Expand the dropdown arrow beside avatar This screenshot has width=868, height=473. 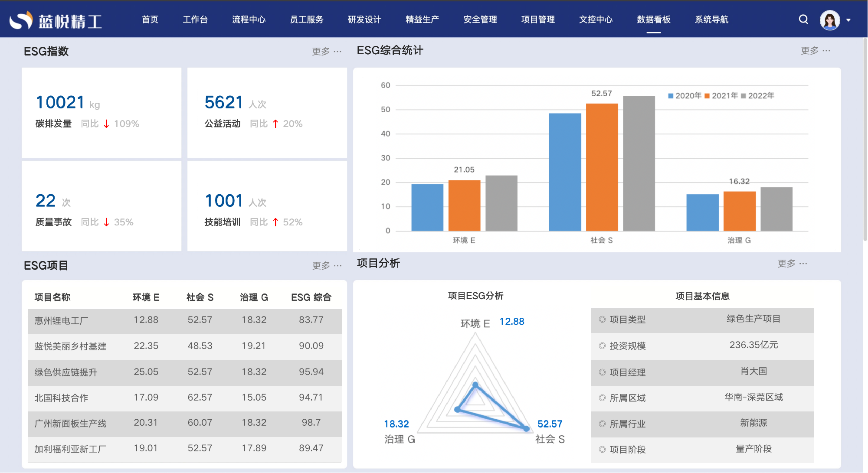(x=848, y=20)
